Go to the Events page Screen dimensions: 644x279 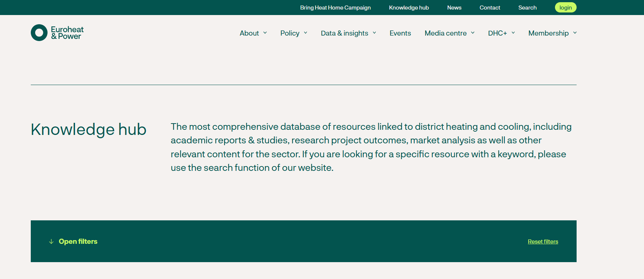tap(400, 33)
